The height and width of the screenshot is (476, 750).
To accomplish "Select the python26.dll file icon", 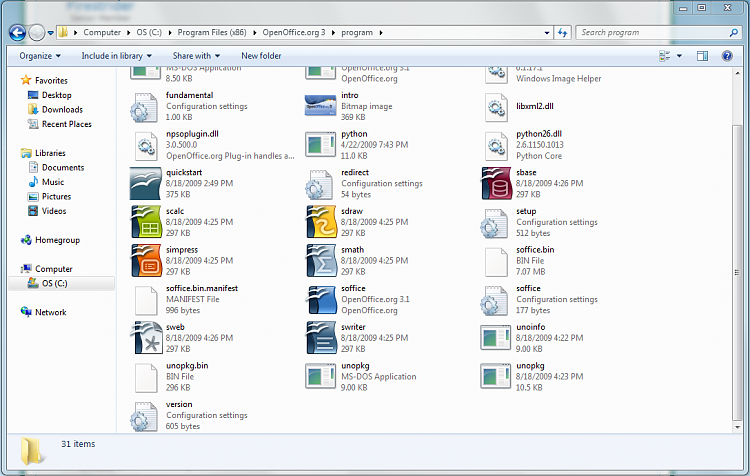I will click(x=496, y=146).
